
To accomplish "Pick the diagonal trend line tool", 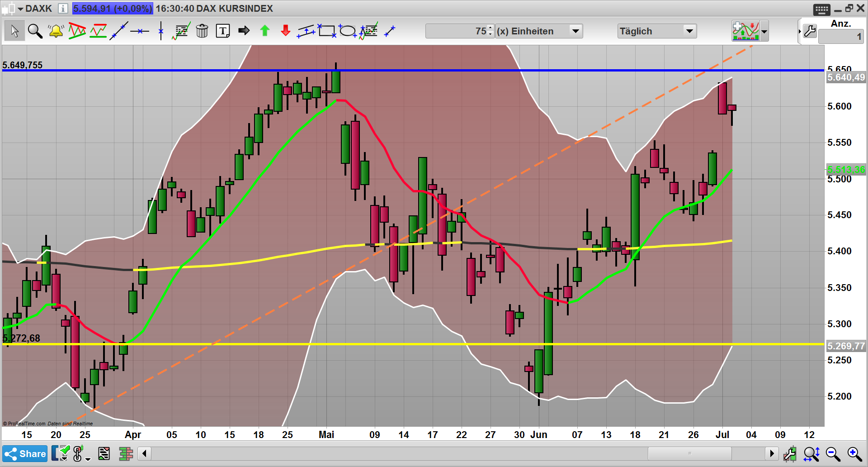I will [119, 31].
